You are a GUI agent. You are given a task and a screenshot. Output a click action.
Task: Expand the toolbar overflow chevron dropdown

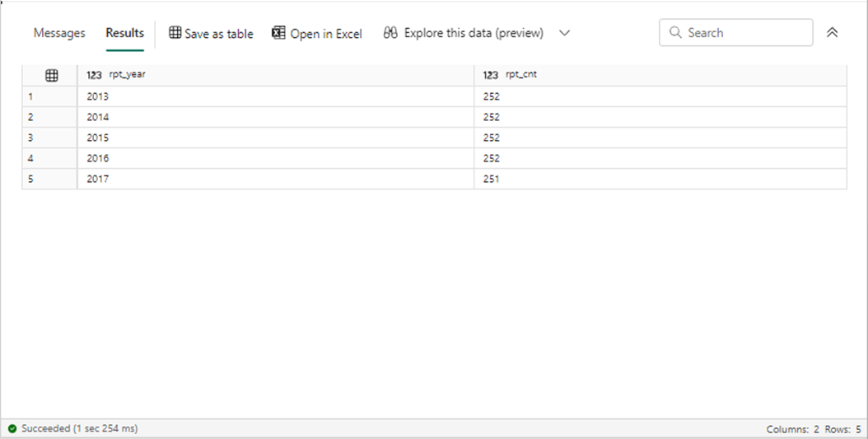tap(564, 33)
